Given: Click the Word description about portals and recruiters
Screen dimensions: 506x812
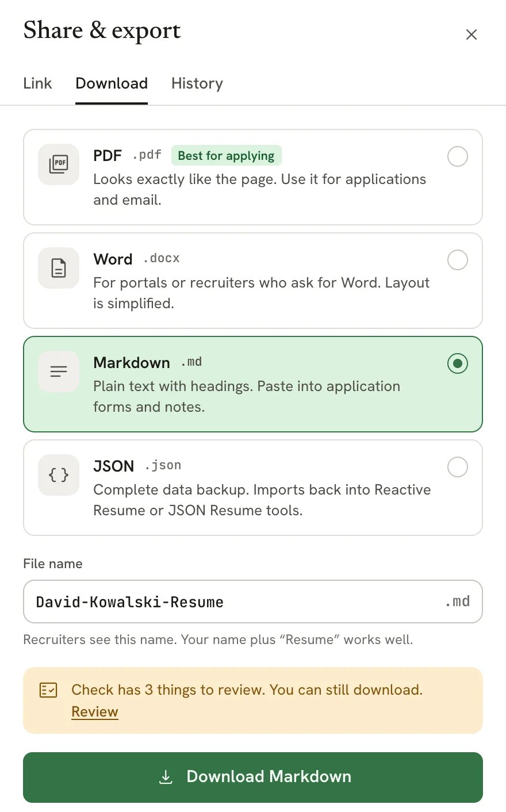Looking at the screenshot, I should [x=262, y=293].
